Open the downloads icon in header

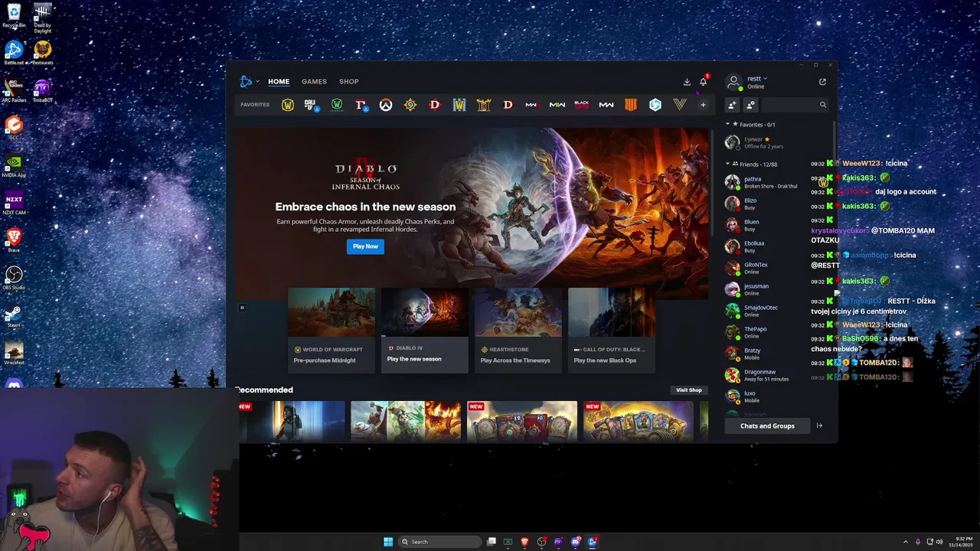click(x=687, y=82)
